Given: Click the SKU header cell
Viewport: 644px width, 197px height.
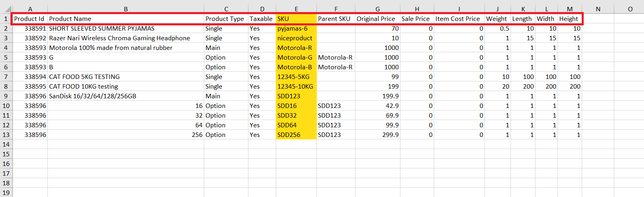Looking at the screenshot, I should (296, 19).
